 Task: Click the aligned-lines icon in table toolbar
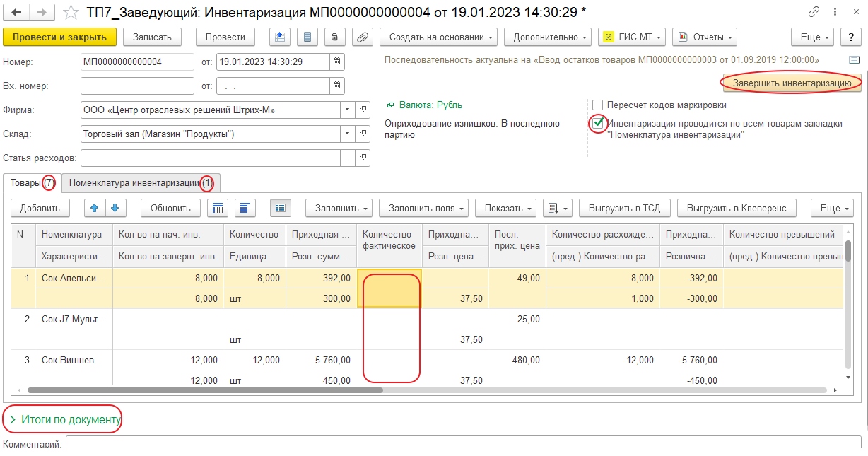[x=245, y=208]
